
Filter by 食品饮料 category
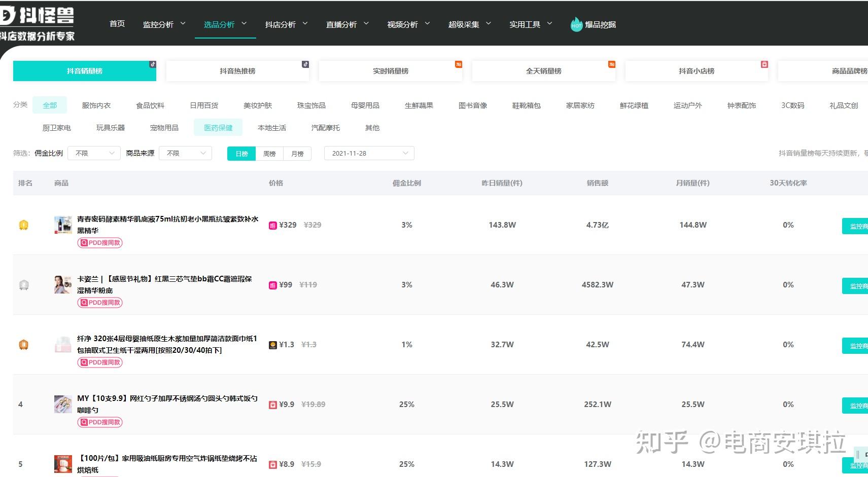pyautogui.click(x=150, y=105)
